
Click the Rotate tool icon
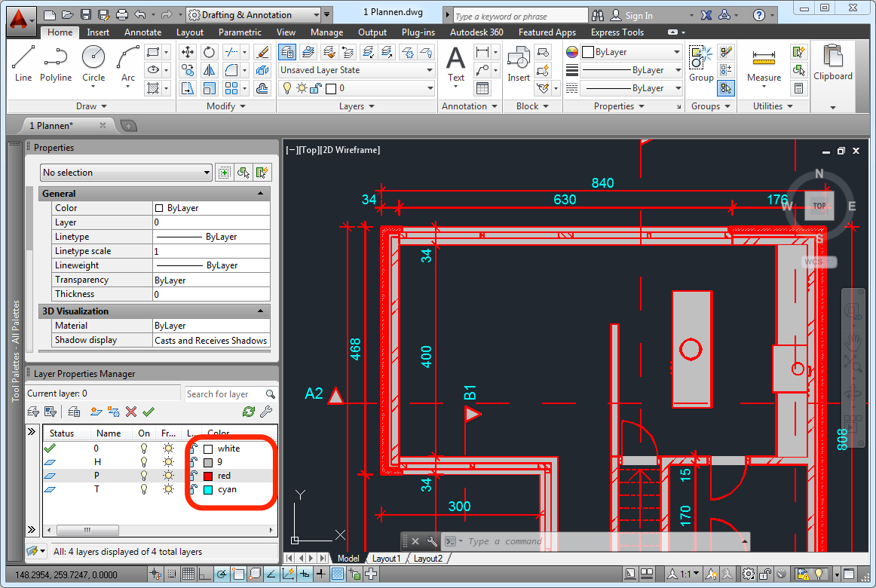pyautogui.click(x=209, y=53)
